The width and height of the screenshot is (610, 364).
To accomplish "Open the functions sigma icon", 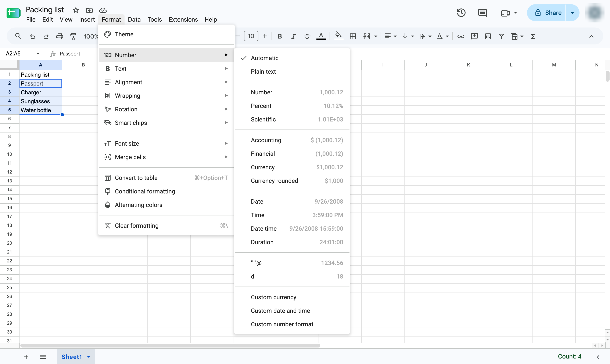I will (x=533, y=37).
